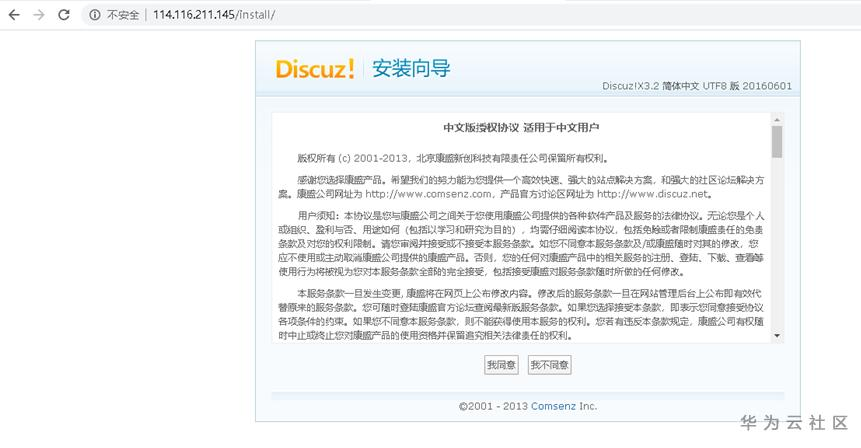Reload the page with the refresh icon
This screenshot has width=861, height=448.
[64, 15]
